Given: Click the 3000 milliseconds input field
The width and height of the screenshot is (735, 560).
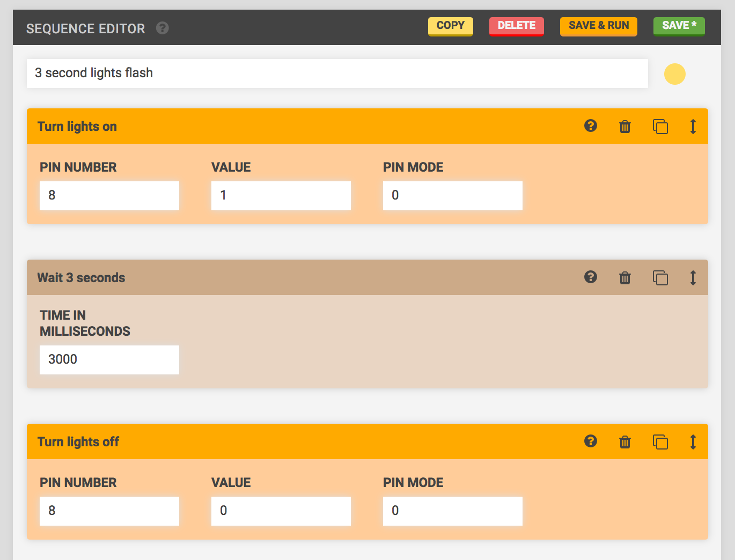Looking at the screenshot, I should point(109,359).
